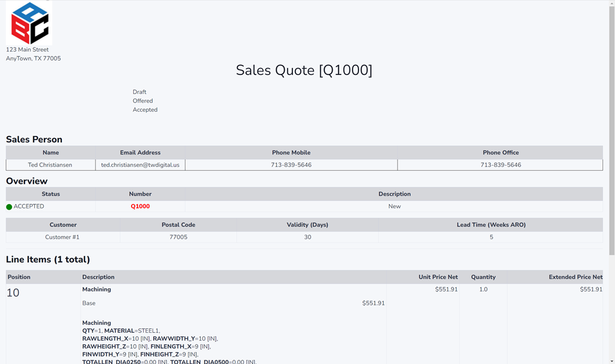Viewport: 615px width, 364px height.
Task: Click the Unit Price Net column header
Action: (x=438, y=277)
